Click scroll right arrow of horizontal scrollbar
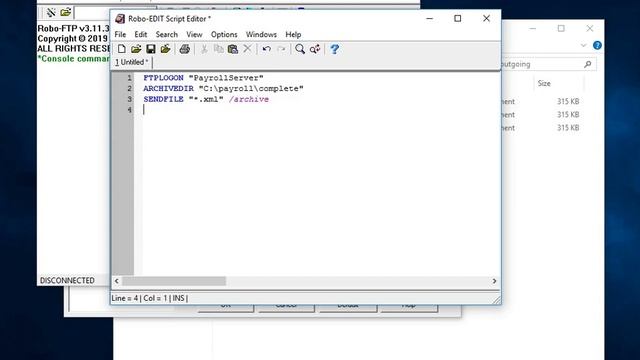Image resolution: width=640 pixels, height=360 pixels. (x=494, y=281)
